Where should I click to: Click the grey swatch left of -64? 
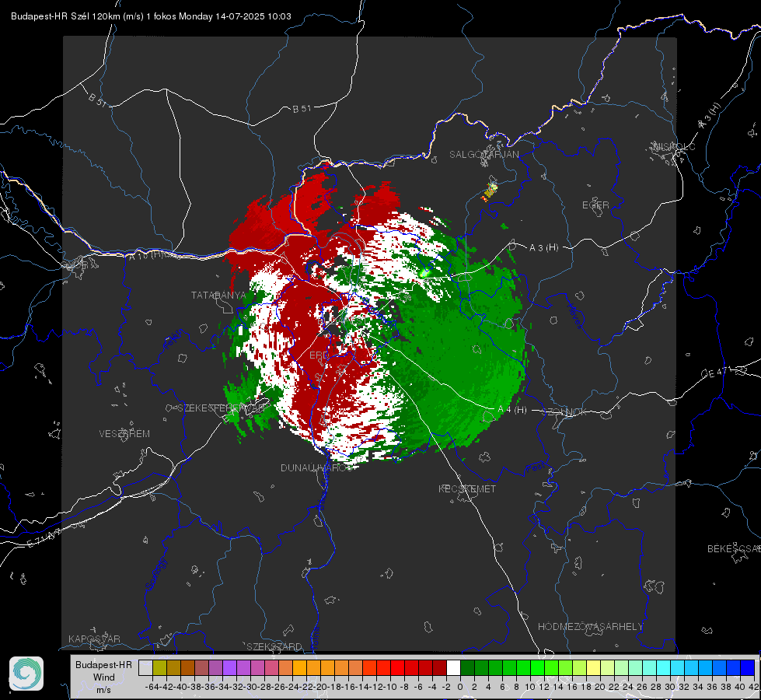(x=145, y=668)
